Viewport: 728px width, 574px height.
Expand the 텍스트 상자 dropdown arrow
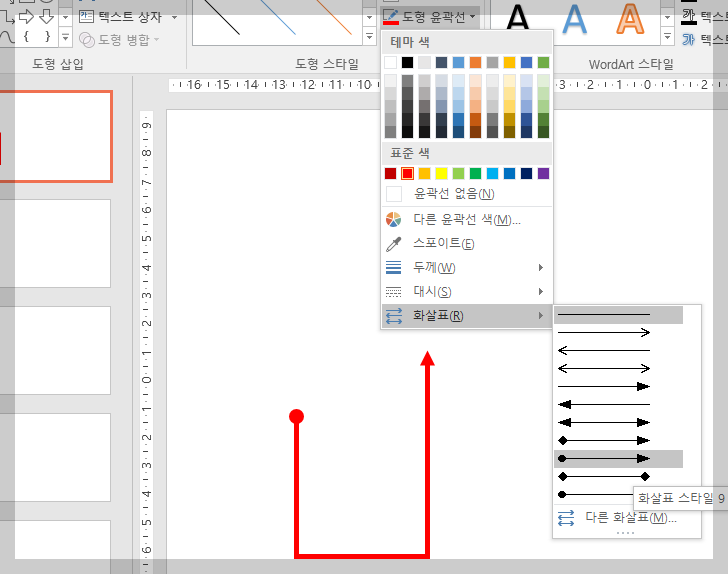point(175,18)
